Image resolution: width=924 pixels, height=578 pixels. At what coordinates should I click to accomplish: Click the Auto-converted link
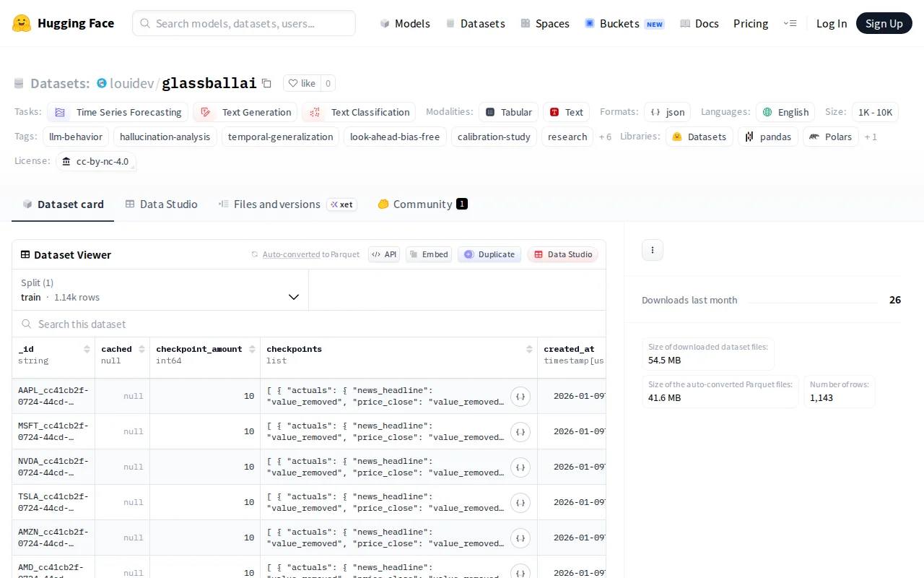click(x=292, y=254)
